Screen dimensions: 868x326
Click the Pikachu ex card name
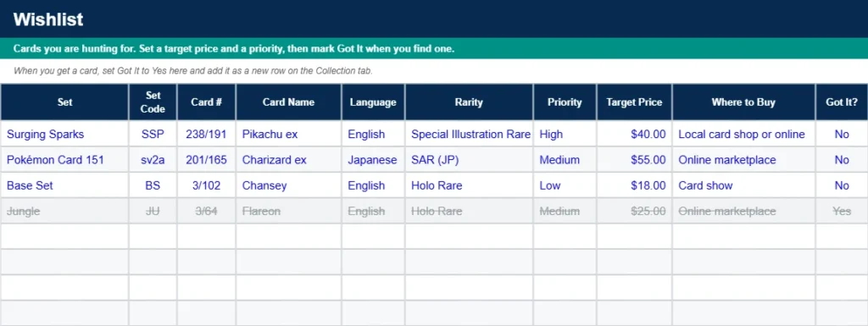point(288,135)
